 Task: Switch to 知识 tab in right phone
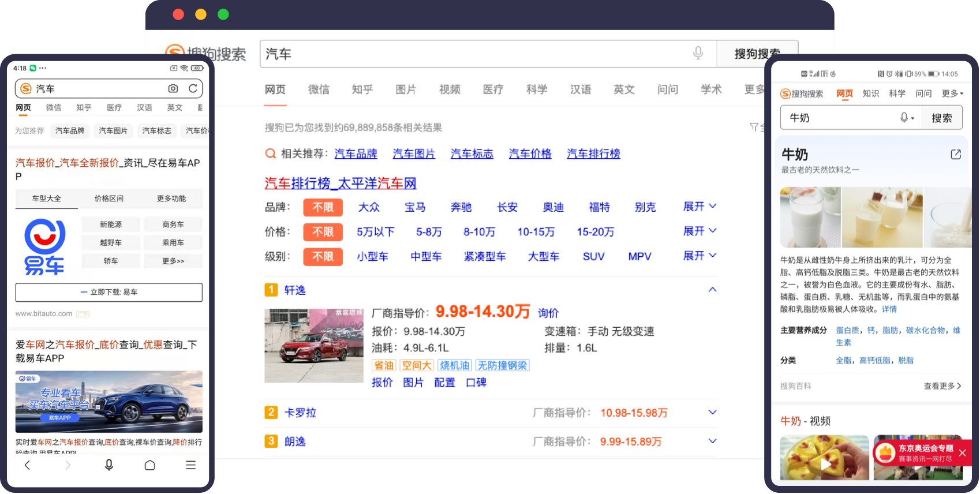[x=870, y=93]
